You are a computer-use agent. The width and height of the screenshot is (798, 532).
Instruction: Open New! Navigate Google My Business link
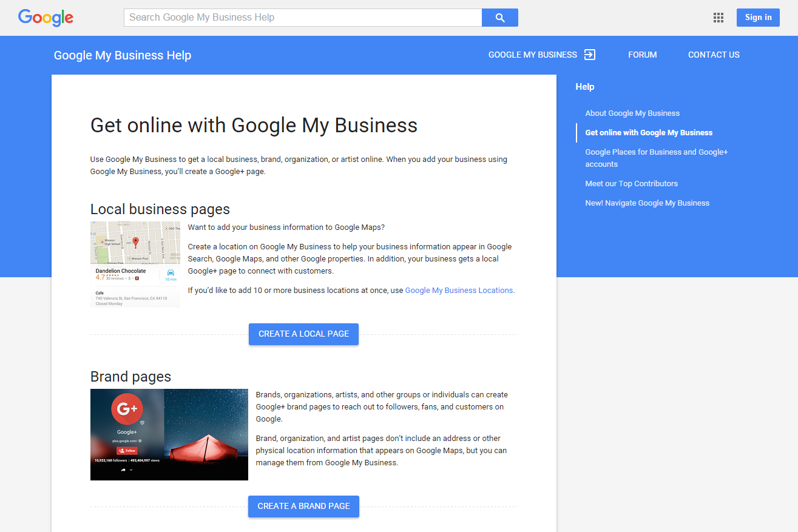pos(647,203)
